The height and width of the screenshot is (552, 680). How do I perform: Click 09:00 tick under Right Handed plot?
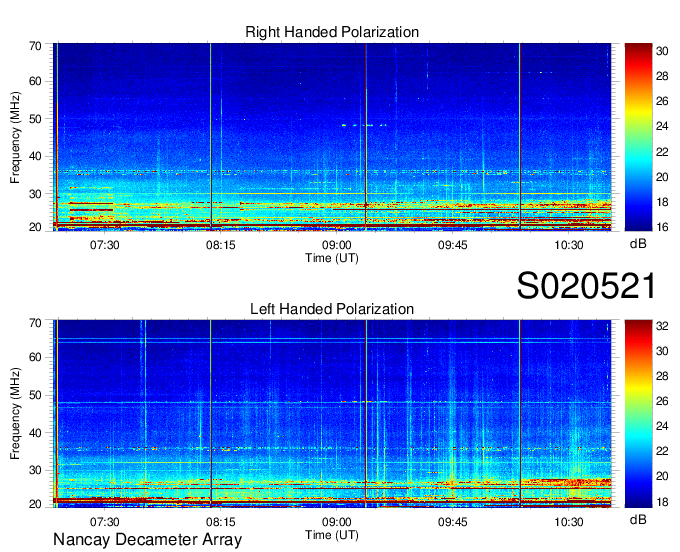(x=337, y=245)
